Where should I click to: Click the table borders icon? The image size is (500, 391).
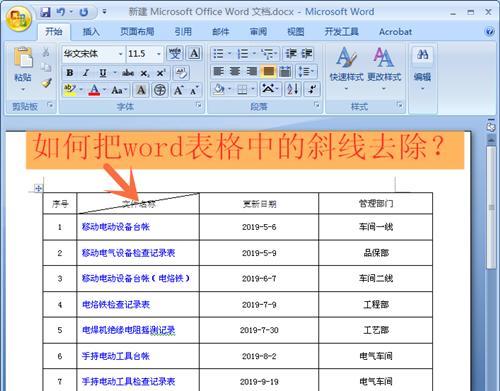[x=242, y=89]
